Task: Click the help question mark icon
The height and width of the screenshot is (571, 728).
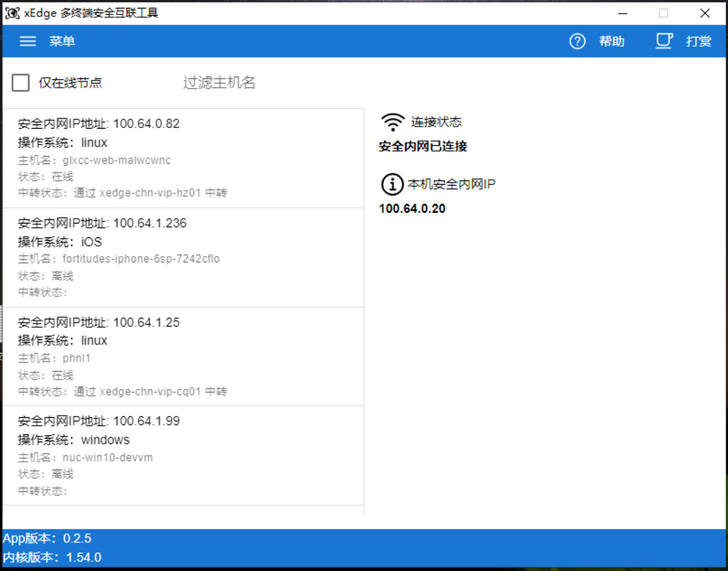Action: pos(577,42)
